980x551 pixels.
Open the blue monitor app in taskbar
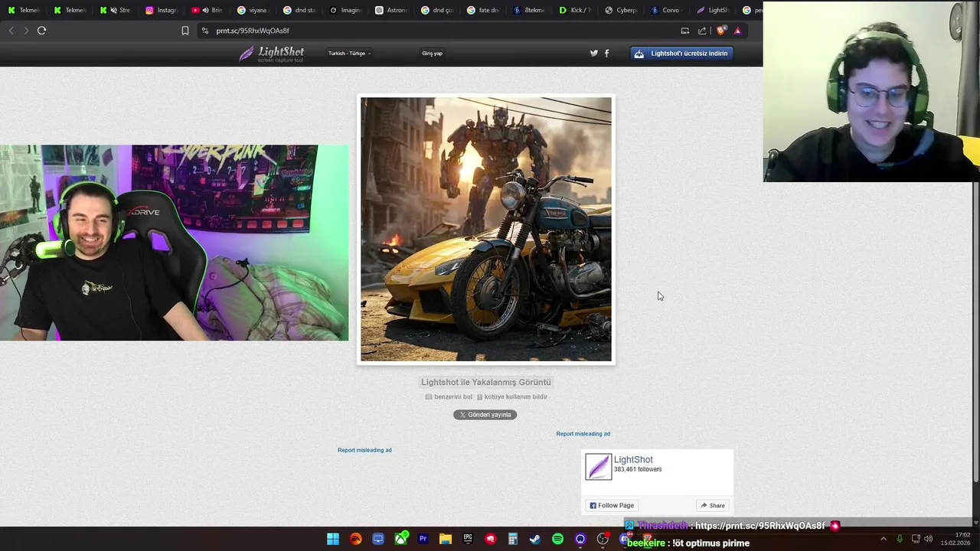point(378,539)
